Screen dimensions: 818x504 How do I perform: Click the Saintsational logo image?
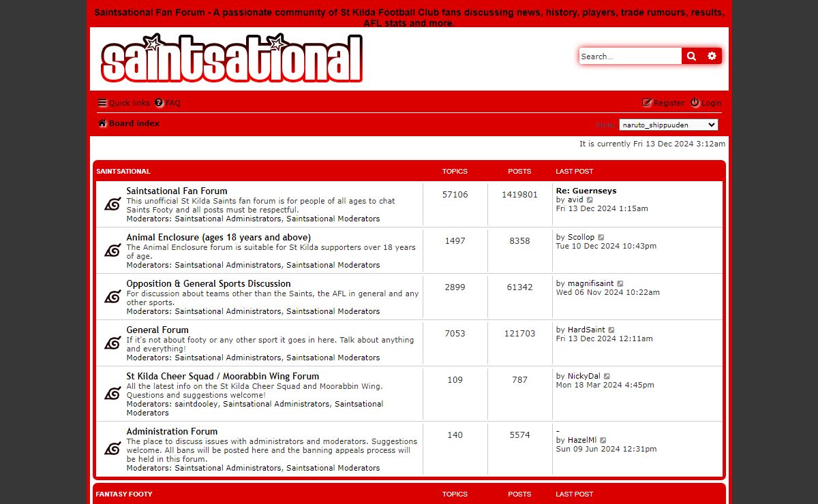coord(232,59)
